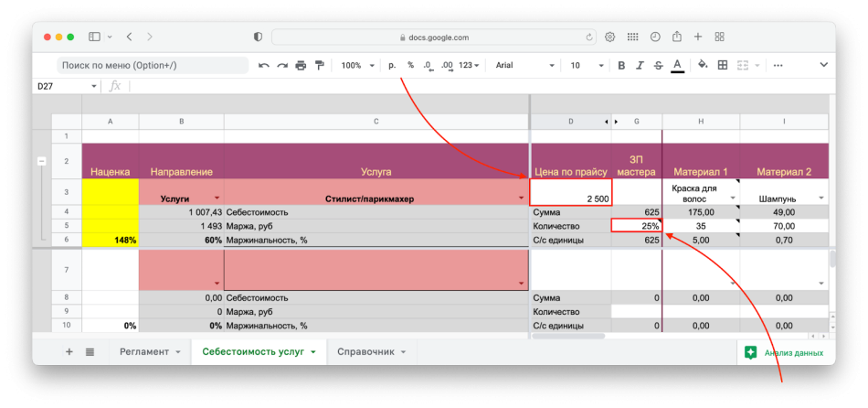This screenshot has width=868, height=408.
Task: Toggle Italic text formatting
Action: [640, 66]
